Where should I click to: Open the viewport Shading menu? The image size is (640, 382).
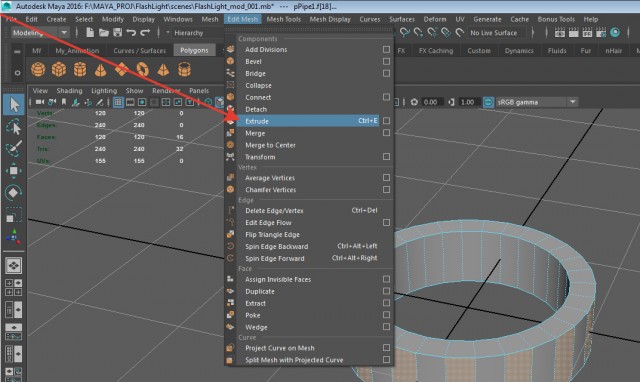pyautogui.click(x=69, y=91)
